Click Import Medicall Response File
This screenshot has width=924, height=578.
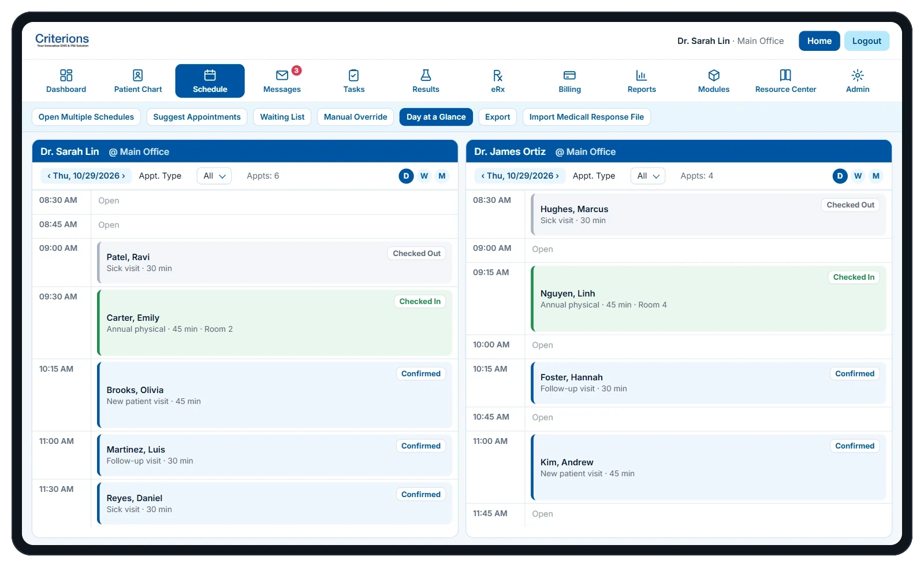[x=586, y=117]
